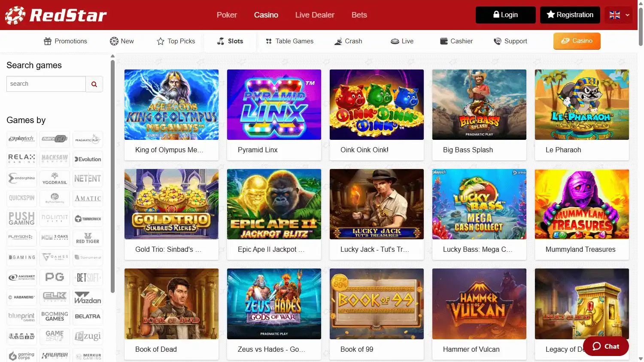The image size is (644, 362).
Task: Filter games by Playson provider
Action: (22, 237)
